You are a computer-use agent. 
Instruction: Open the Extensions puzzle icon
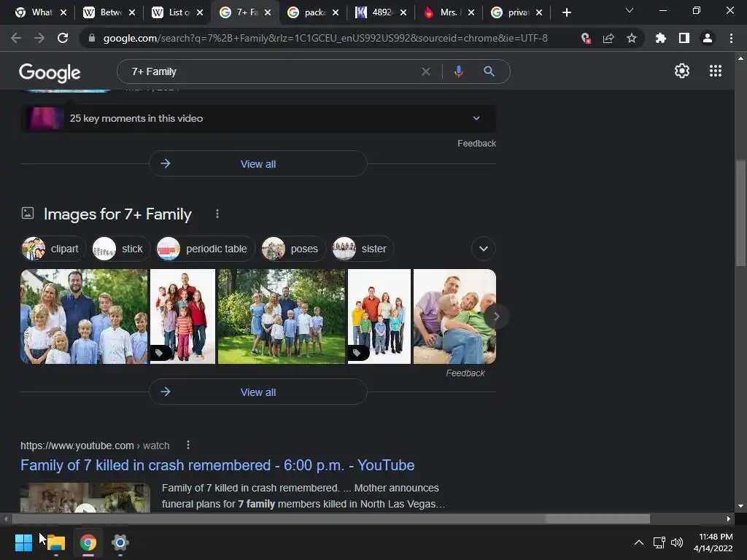point(660,38)
